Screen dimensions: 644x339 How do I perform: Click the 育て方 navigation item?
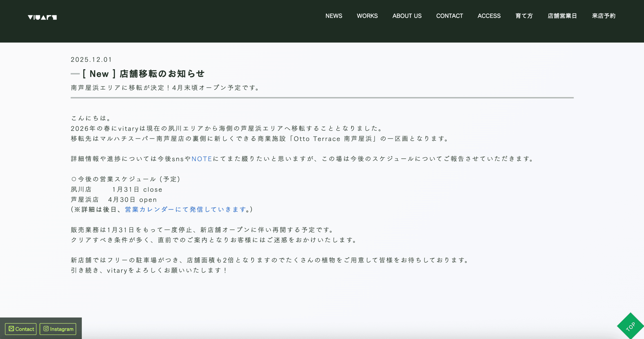524,16
